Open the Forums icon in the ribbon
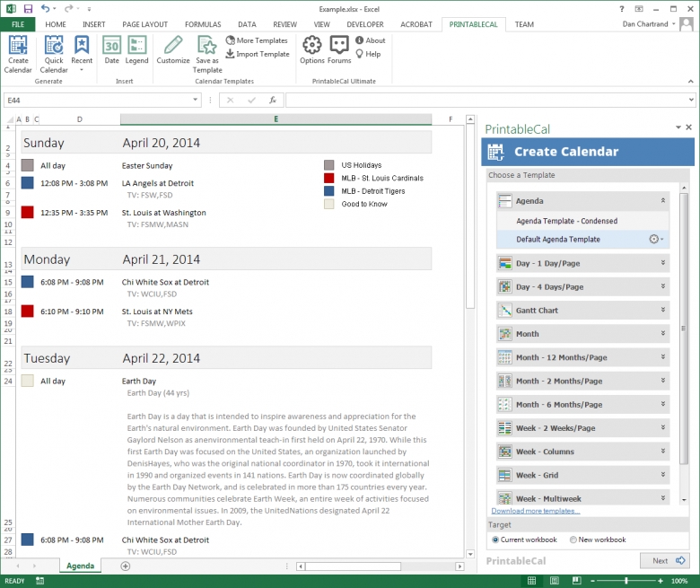This screenshot has width=700, height=588. (x=339, y=50)
